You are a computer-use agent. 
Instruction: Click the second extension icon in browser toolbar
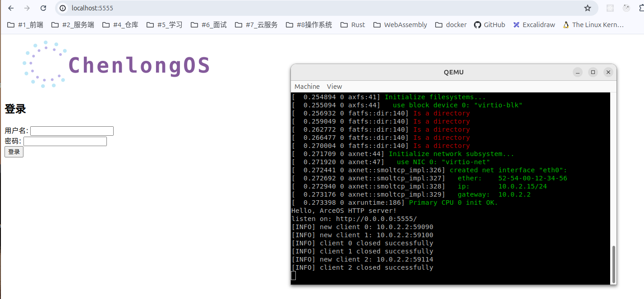click(x=626, y=8)
